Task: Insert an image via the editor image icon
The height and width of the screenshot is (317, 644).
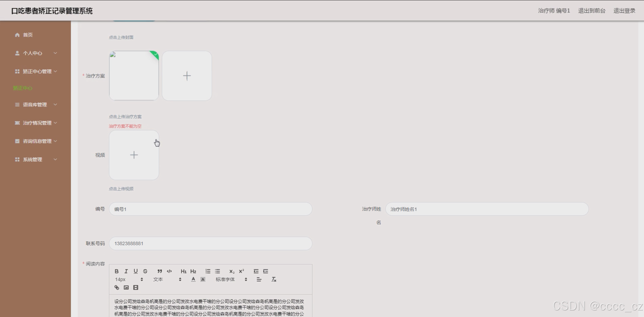Action: click(x=126, y=287)
